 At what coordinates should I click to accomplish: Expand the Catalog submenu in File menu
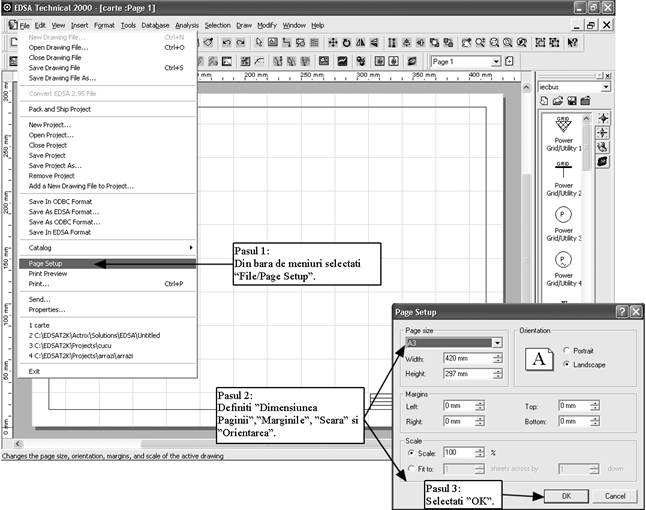(105, 247)
